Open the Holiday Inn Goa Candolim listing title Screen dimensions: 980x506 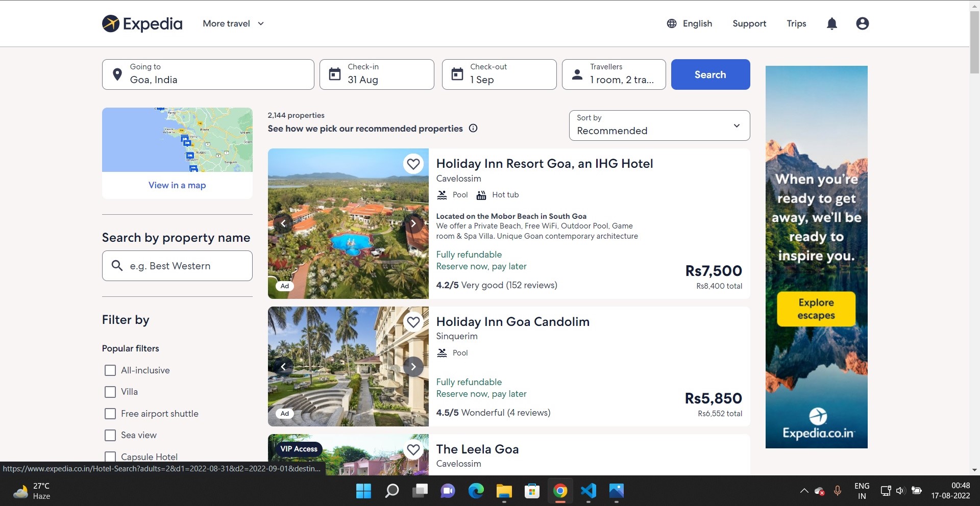(513, 322)
